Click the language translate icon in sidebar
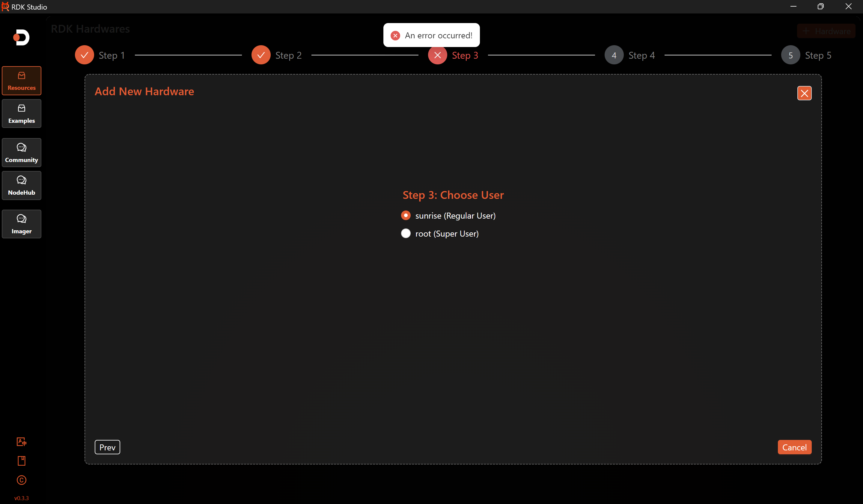Viewport: 863px width, 504px height. (x=22, y=442)
